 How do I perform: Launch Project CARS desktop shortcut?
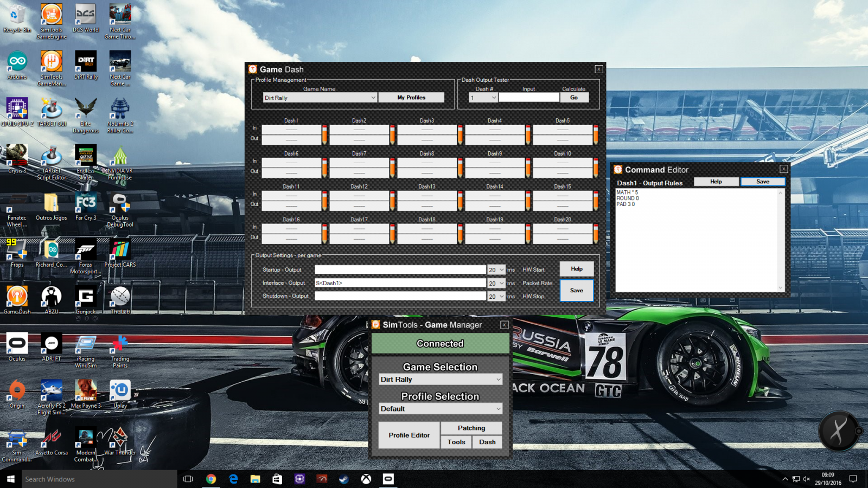(120, 253)
